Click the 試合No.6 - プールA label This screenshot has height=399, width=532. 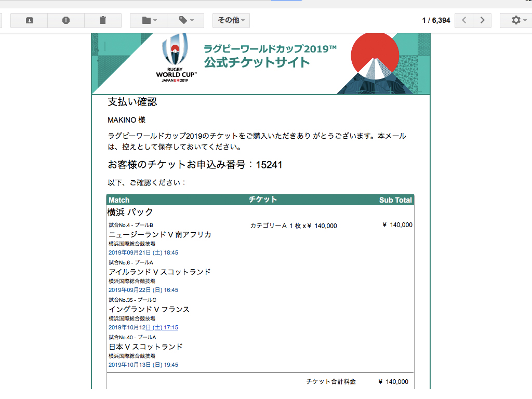[131, 262]
